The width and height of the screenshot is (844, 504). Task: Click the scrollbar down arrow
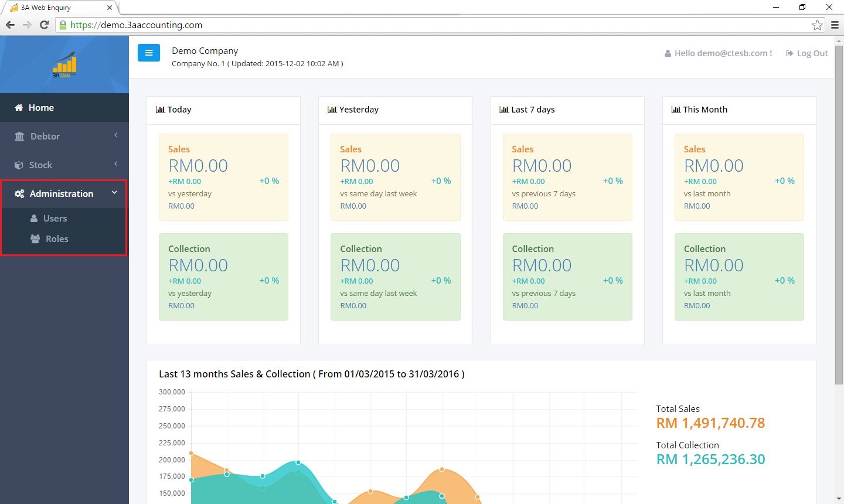(x=839, y=499)
